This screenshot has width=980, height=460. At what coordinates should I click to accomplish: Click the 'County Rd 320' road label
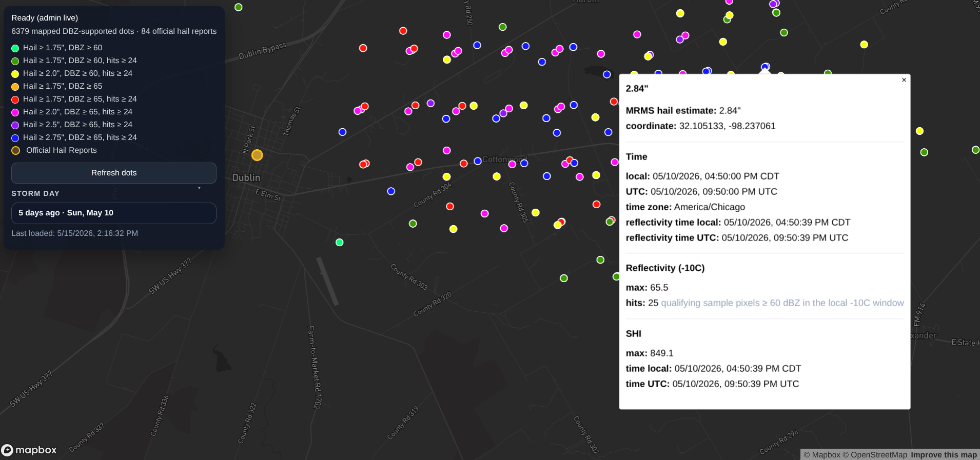(433, 304)
